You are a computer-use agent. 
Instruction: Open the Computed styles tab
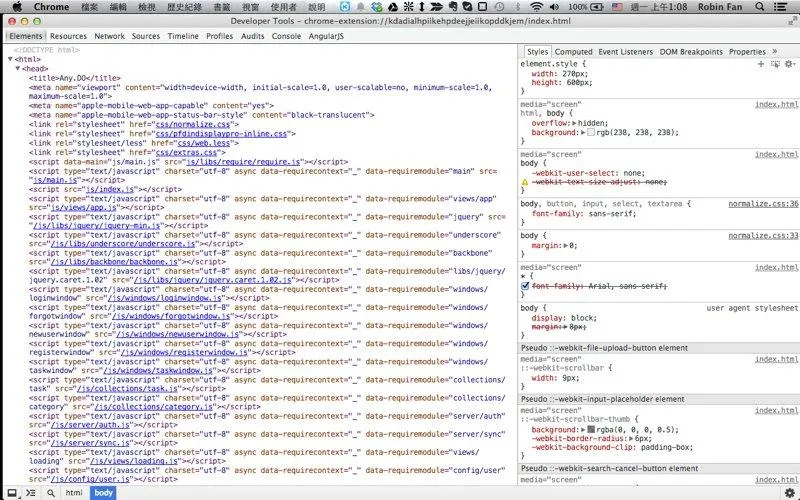(573, 51)
